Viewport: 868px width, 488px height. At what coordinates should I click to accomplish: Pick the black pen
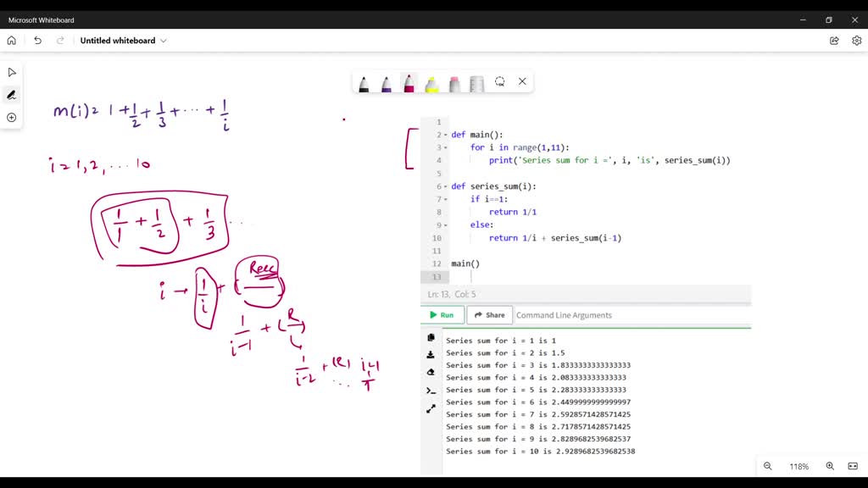coord(364,84)
